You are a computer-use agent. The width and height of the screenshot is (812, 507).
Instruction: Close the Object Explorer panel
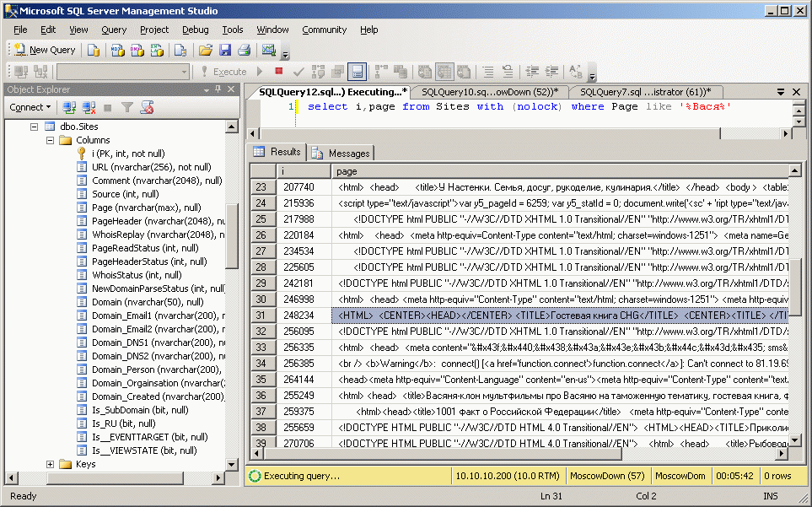pyautogui.click(x=232, y=89)
